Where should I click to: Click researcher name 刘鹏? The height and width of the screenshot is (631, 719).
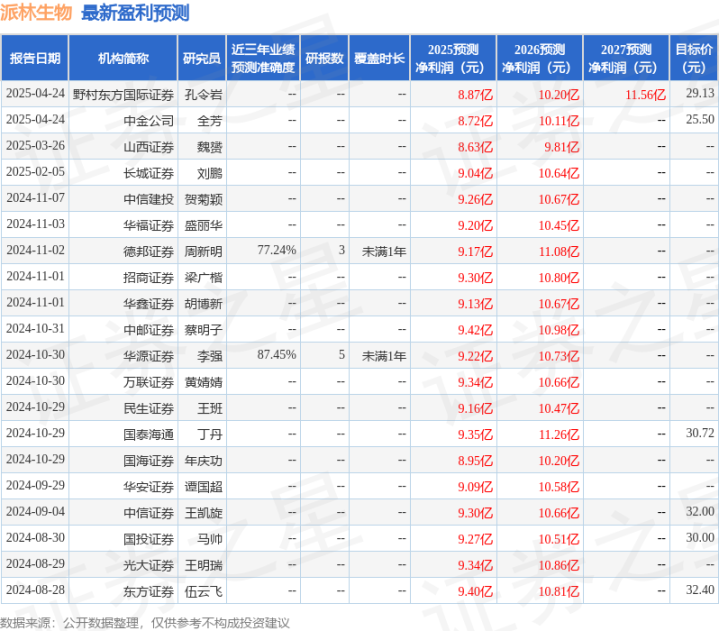(x=210, y=173)
